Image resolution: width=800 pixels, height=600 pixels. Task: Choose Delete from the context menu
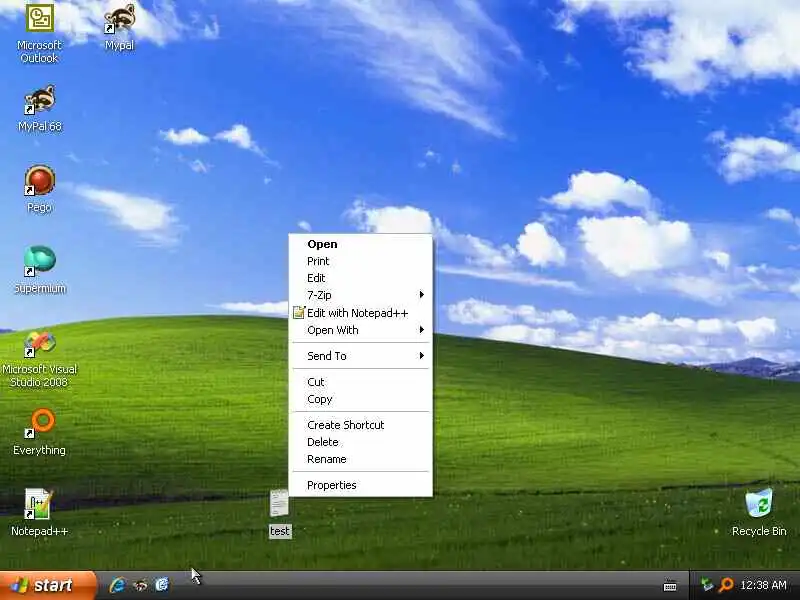(360, 442)
